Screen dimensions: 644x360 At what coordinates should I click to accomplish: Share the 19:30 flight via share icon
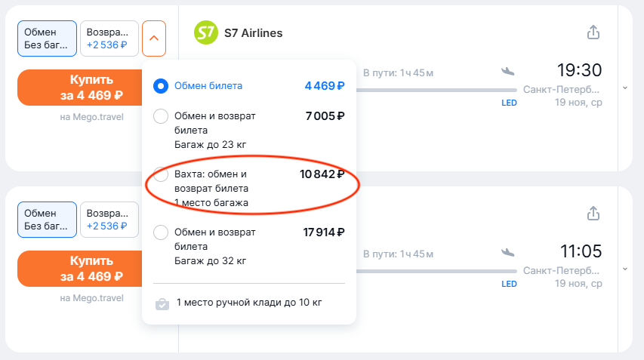point(593,32)
